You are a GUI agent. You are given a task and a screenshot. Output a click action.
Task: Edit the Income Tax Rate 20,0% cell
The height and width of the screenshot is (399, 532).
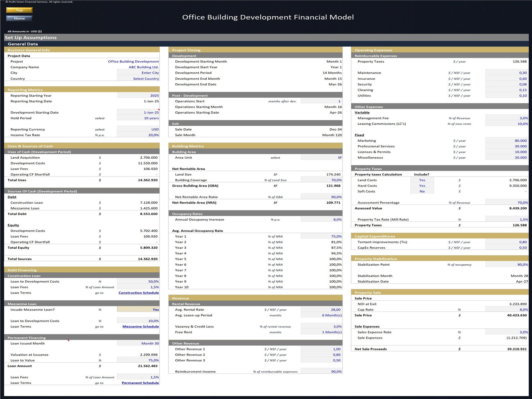[138, 135]
